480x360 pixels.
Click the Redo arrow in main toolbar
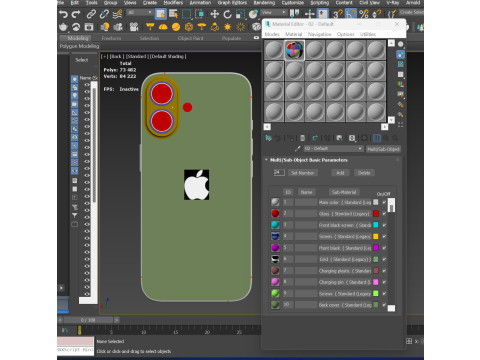coord(76,14)
